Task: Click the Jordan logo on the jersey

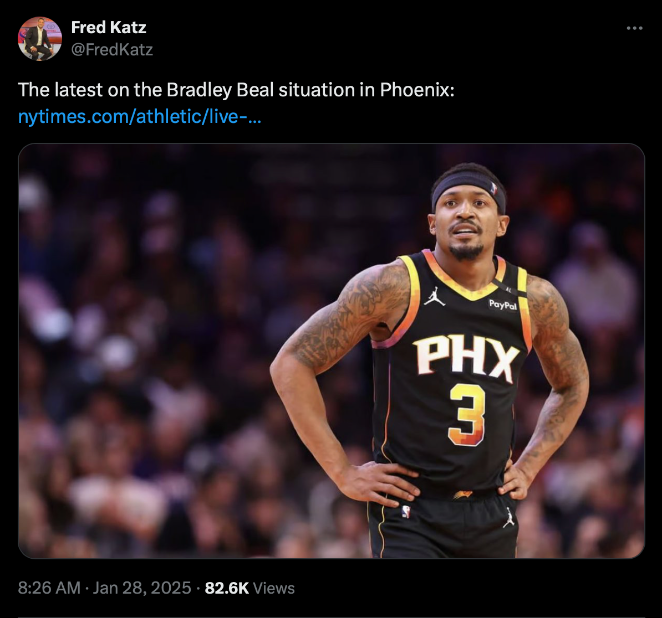Action: pyautogui.click(x=433, y=296)
